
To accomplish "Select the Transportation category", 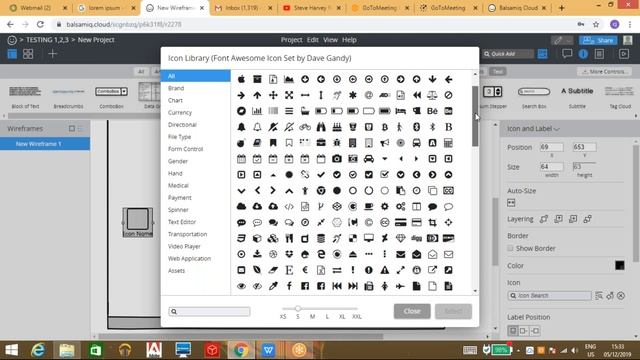I will [187, 234].
